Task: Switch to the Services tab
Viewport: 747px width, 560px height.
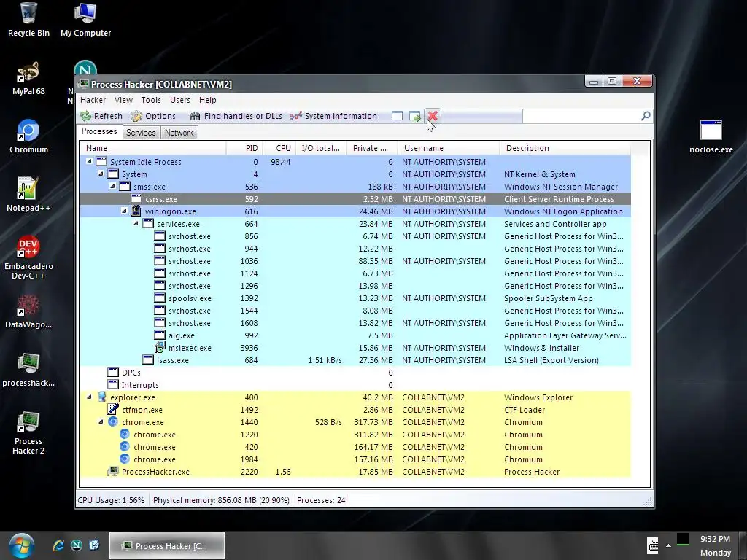Action: [x=141, y=133]
